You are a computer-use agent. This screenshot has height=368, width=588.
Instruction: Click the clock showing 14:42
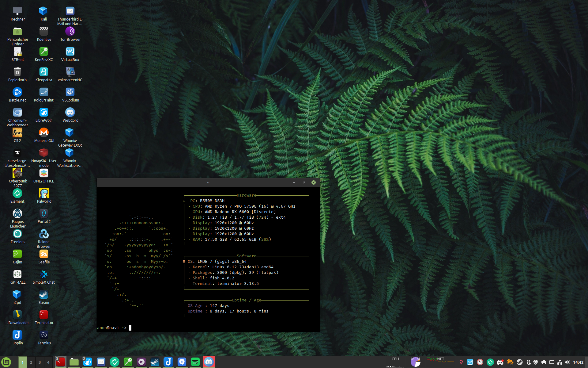578,362
